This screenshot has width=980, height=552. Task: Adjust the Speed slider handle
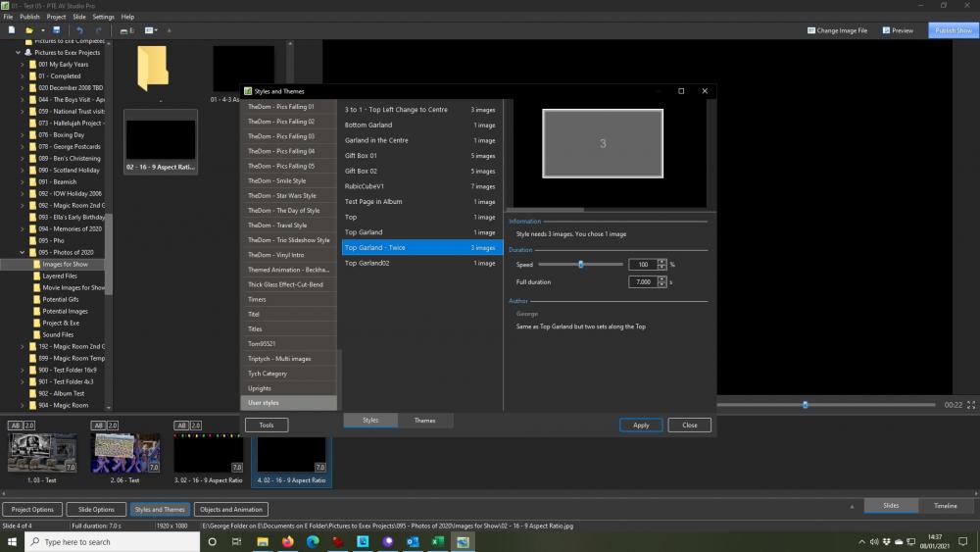click(580, 265)
